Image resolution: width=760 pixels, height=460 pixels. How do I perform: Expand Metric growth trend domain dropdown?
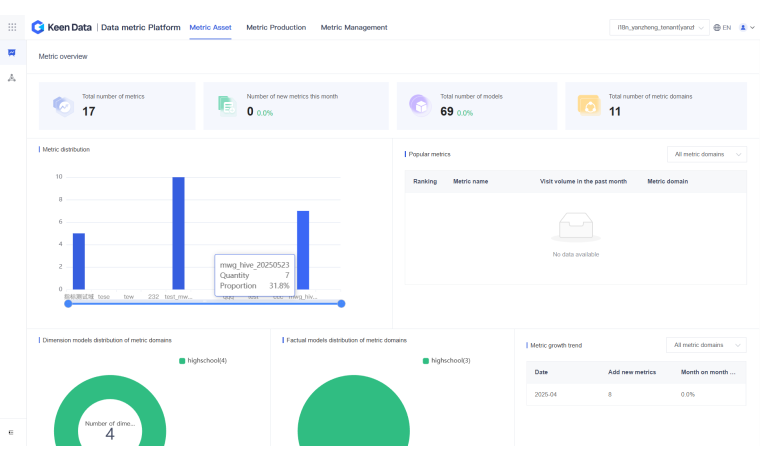706,345
